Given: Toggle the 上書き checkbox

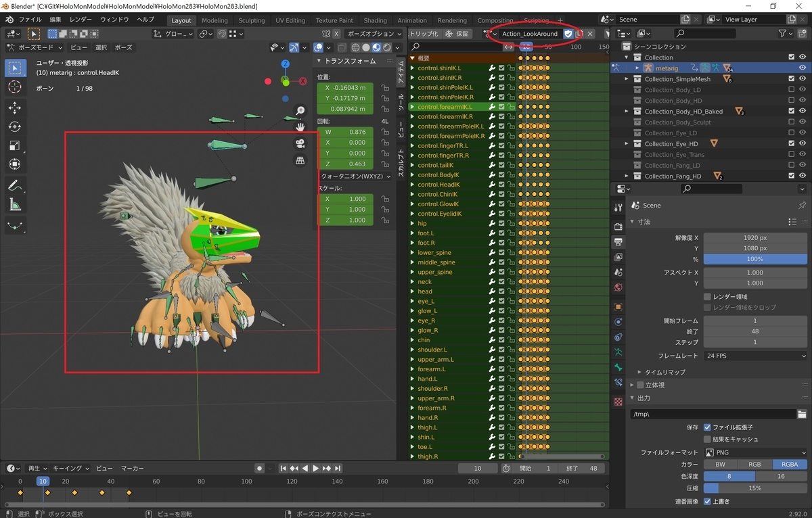Looking at the screenshot, I should pos(707,501).
